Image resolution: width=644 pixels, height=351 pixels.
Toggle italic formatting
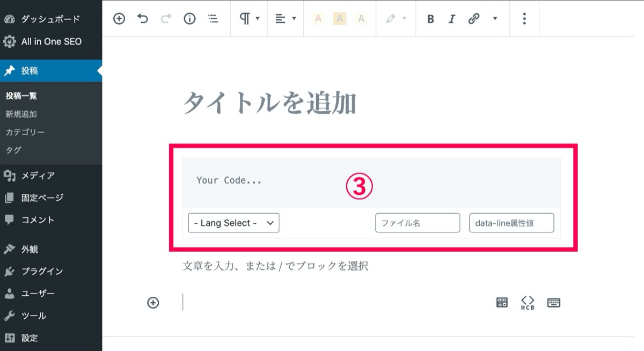pos(452,19)
